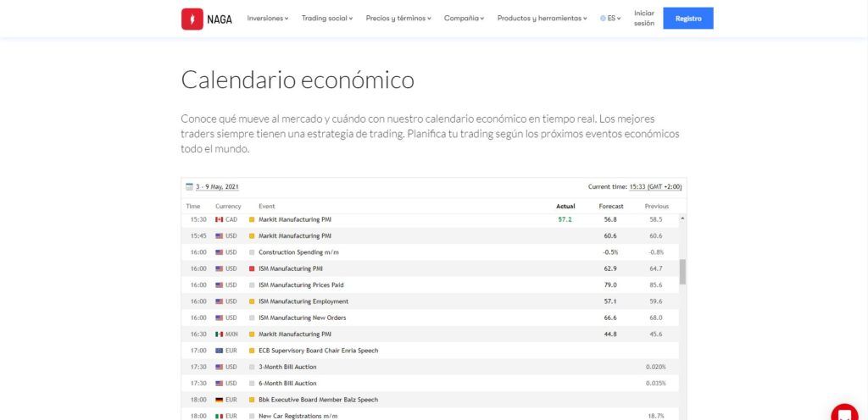Click the forecast value 44.8
This screenshot has height=420, width=868.
coord(611,334)
